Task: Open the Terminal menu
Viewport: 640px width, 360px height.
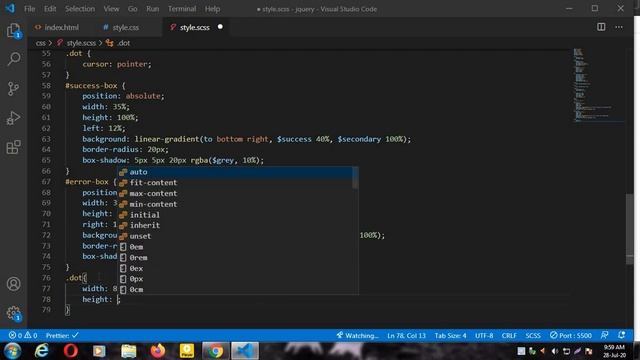Action: coord(182,9)
